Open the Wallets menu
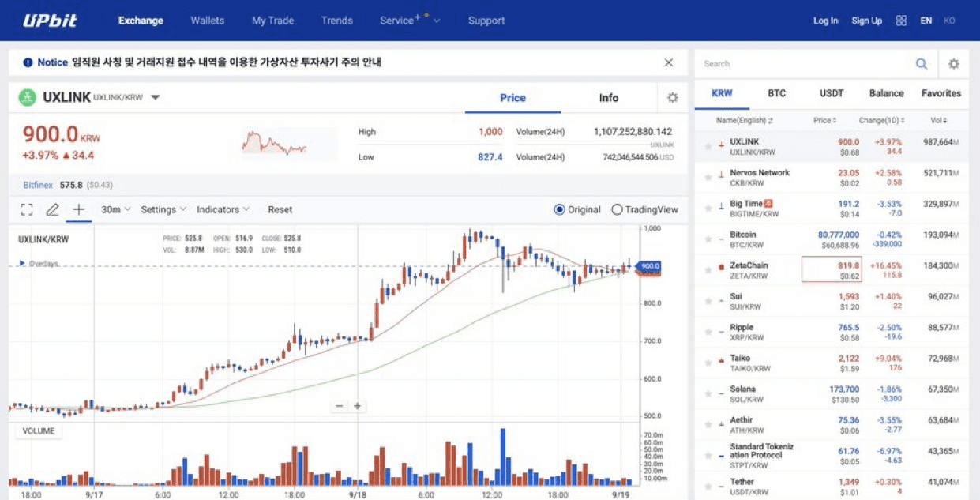Screen dimensions: 980x500 [x=208, y=21]
